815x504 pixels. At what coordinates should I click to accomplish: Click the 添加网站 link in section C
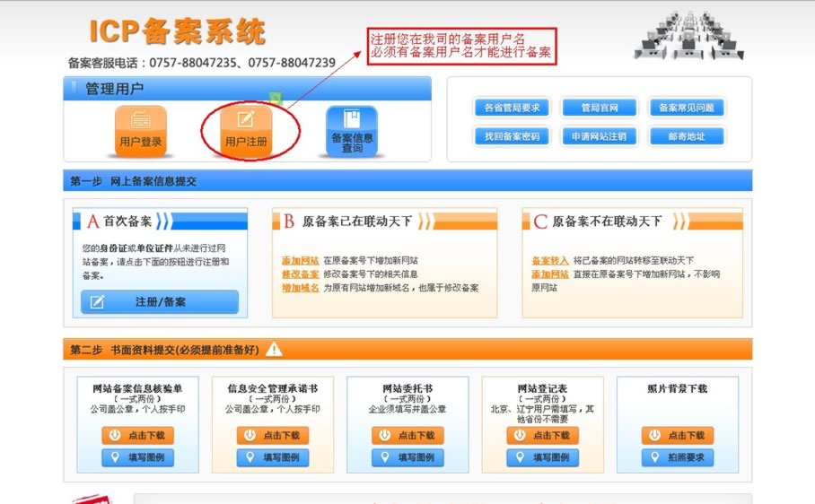tap(549, 274)
